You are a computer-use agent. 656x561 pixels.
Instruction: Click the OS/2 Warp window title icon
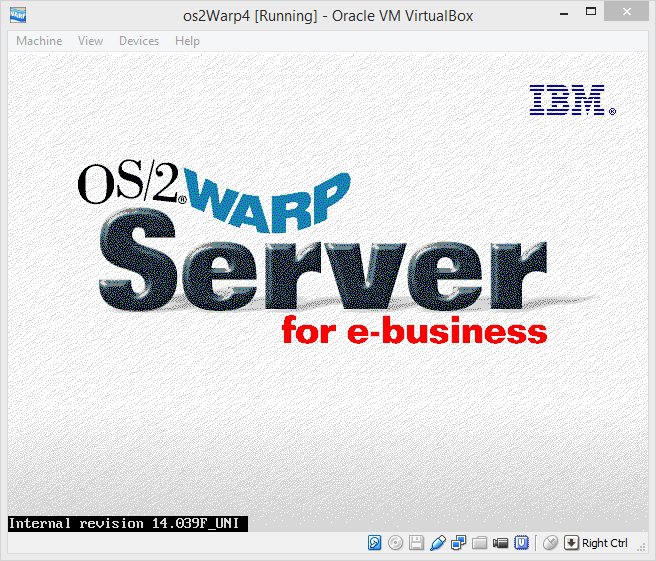coord(18,15)
